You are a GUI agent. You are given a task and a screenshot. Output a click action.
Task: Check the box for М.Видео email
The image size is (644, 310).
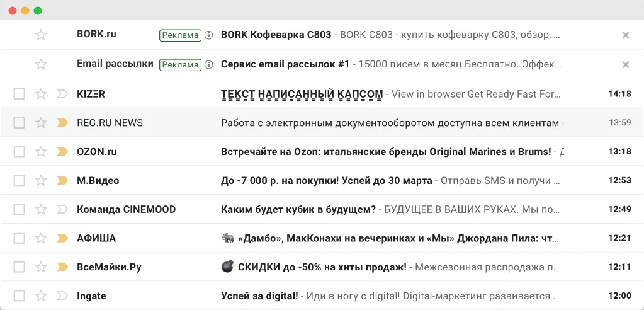20,181
